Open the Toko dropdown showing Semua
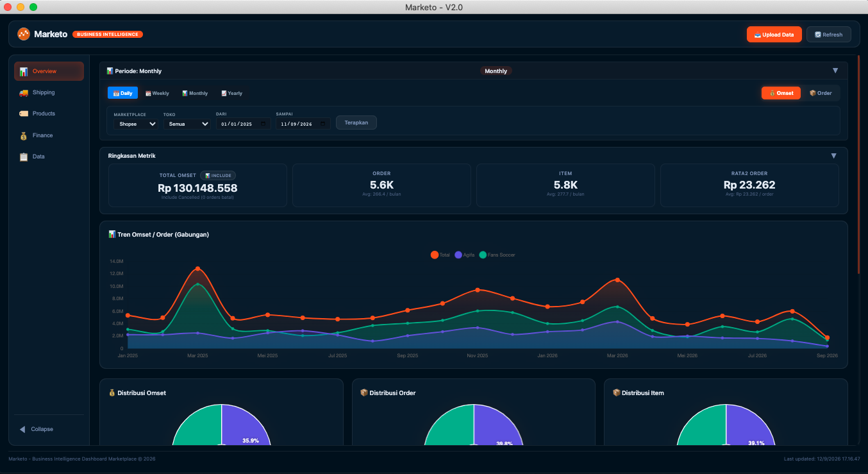Image resolution: width=868 pixels, height=474 pixels. pos(187,124)
